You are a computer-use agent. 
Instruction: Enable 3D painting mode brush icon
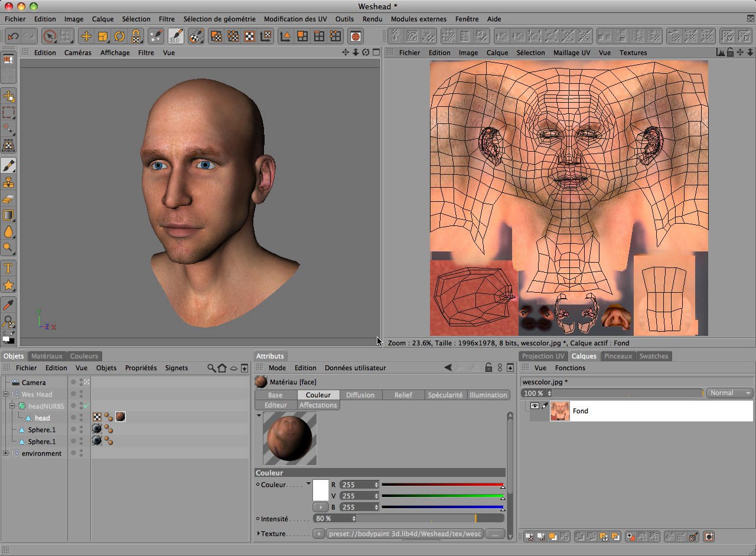point(175,37)
